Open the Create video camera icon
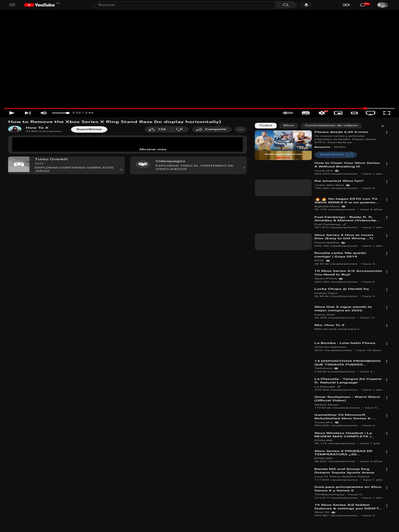 coord(347,5)
